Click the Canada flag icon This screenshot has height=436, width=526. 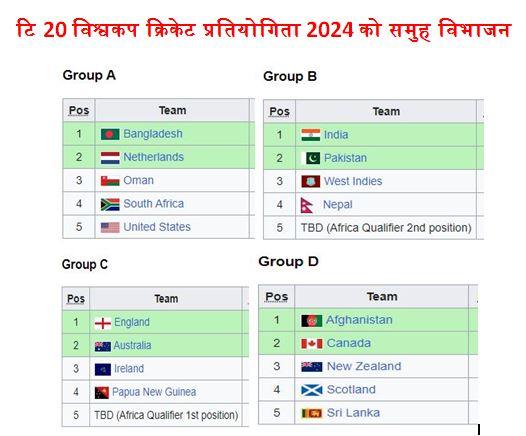[x=312, y=343]
